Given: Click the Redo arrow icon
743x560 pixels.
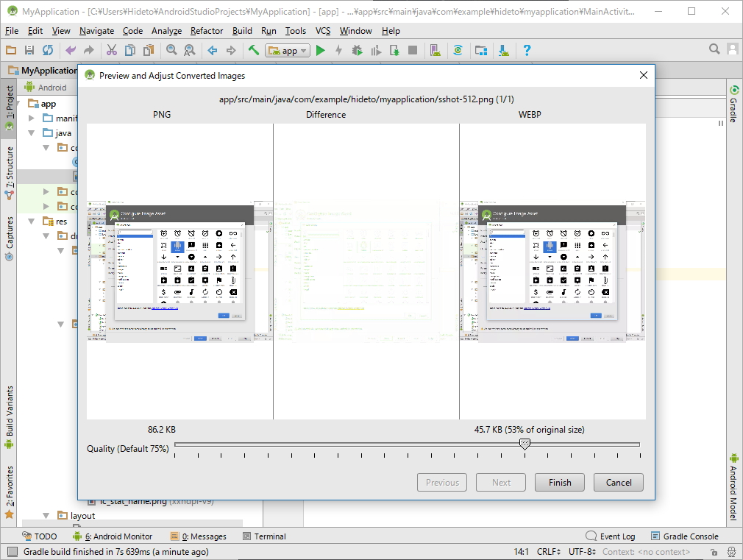Looking at the screenshot, I should pyautogui.click(x=88, y=50).
